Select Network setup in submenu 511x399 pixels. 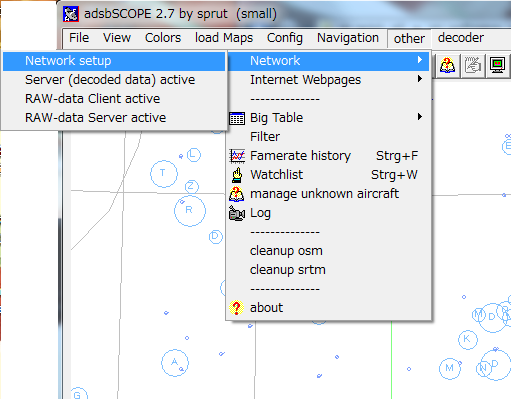click(114, 61)
